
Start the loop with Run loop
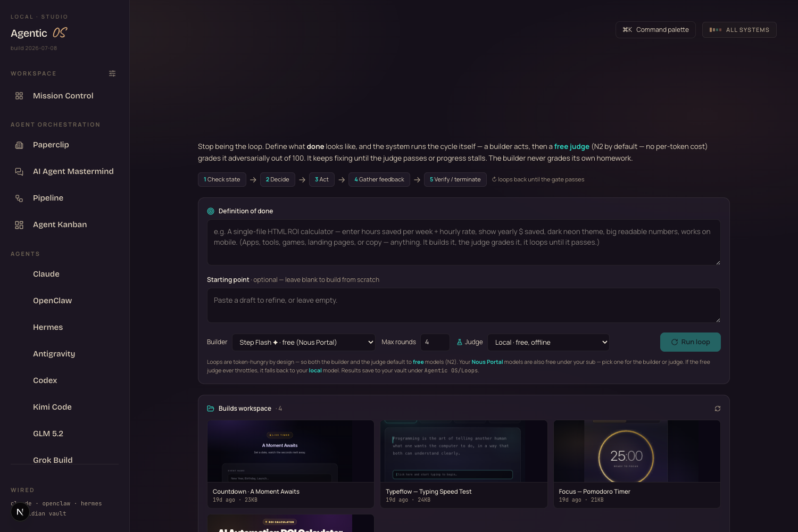pyautogui.click(x=691, y=342)
